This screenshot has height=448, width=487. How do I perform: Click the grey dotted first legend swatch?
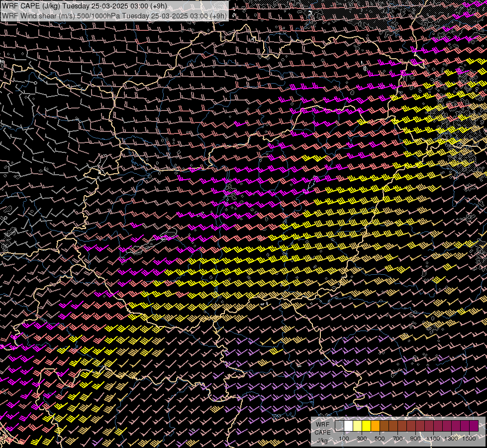click(x=339, y=426)
